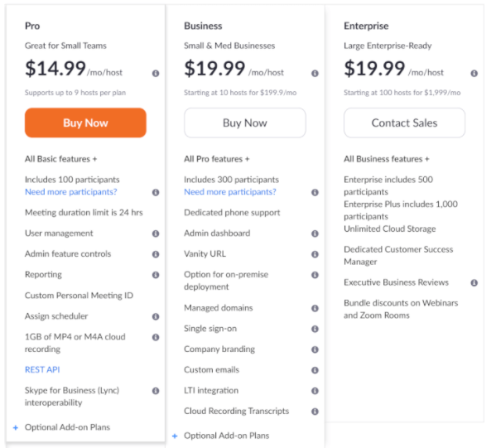Click info icon for Assign scheduler
Viewport: 496px width, 448px height.
pyautogui.click(x=156, y=316)
